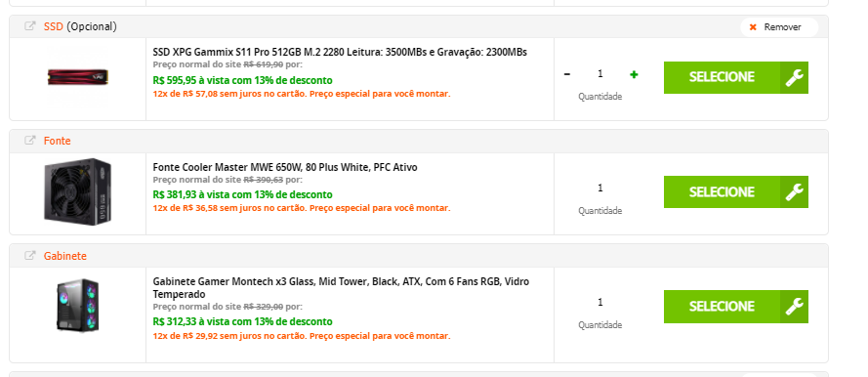The height and width of the screenshot is (377, 868).
Task: Remove the optional SSD from build
Action: point(779,27)
